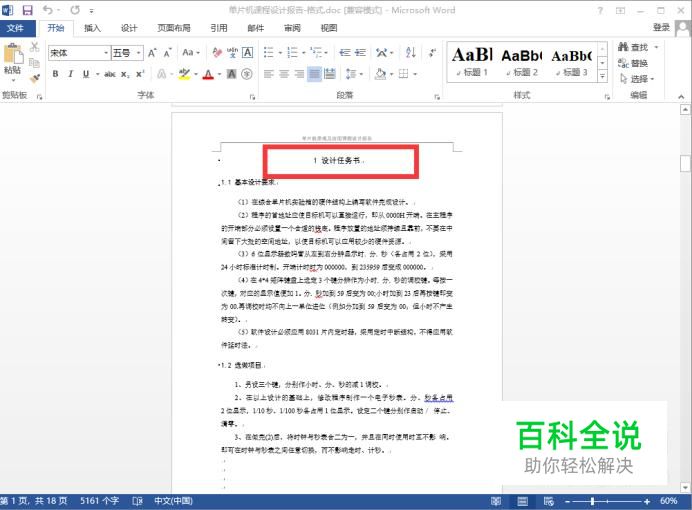Viewport: 692px width, 510px height.
Task: Switch to the 页面布局 Page Layout tab
Action: pos(174,28)
